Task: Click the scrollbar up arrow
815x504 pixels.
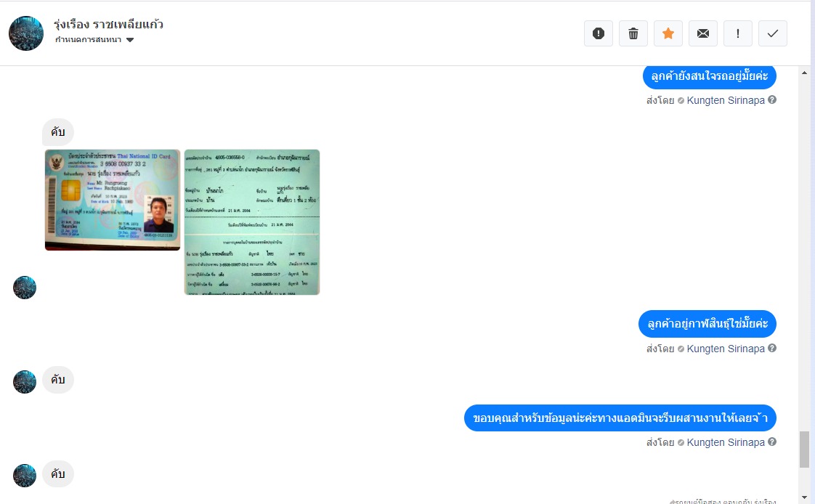Action: point(804,73)
